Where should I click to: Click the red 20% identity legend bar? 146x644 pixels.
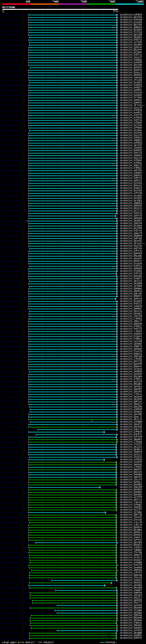16,4
